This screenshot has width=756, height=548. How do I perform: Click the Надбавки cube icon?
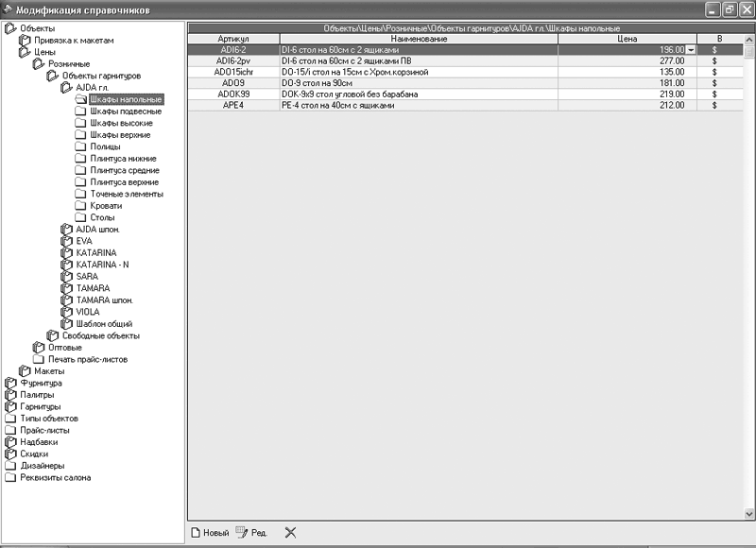click(10, 442)
